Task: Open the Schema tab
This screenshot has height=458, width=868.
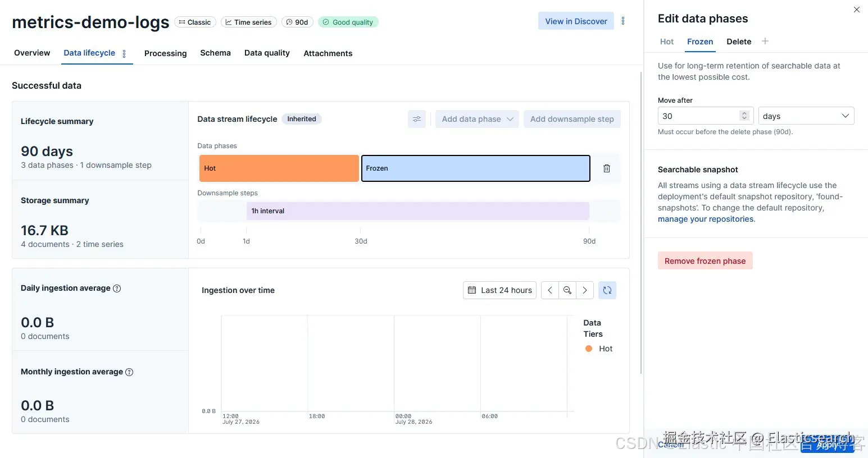Action: 215,53
